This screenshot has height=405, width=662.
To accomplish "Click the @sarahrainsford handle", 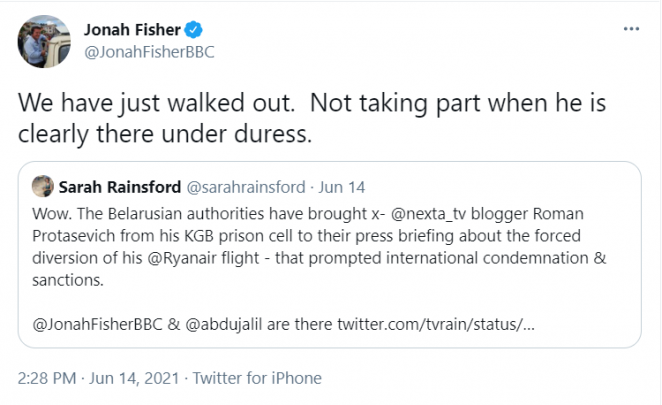I will [247, 186].
